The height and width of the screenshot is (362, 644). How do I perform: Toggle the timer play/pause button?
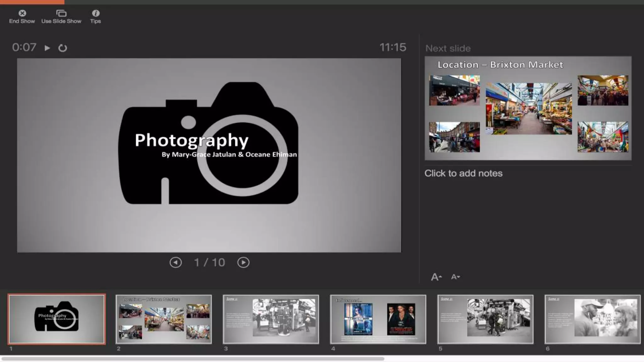47,48
